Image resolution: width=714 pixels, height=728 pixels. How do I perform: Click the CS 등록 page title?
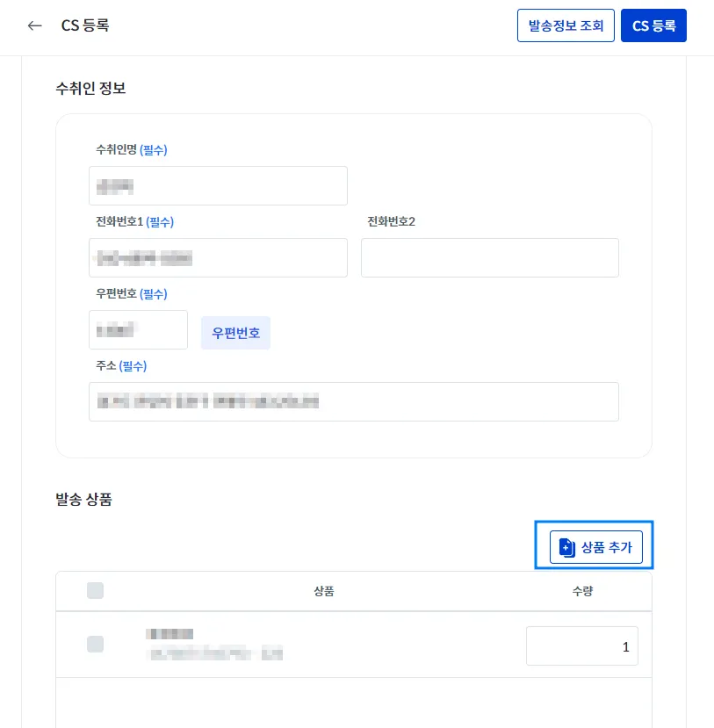coord(85,25)
